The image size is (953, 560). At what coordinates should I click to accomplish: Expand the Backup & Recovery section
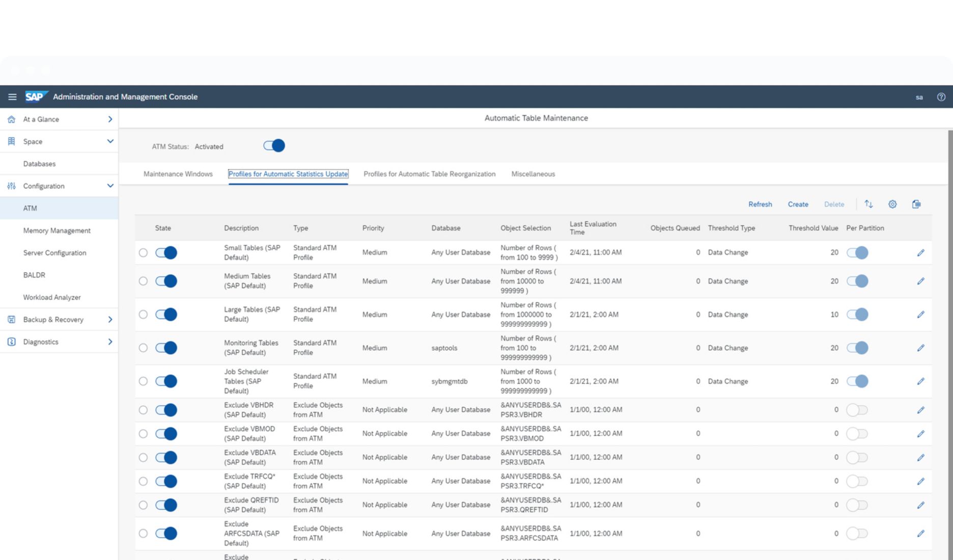pos(110,320)
